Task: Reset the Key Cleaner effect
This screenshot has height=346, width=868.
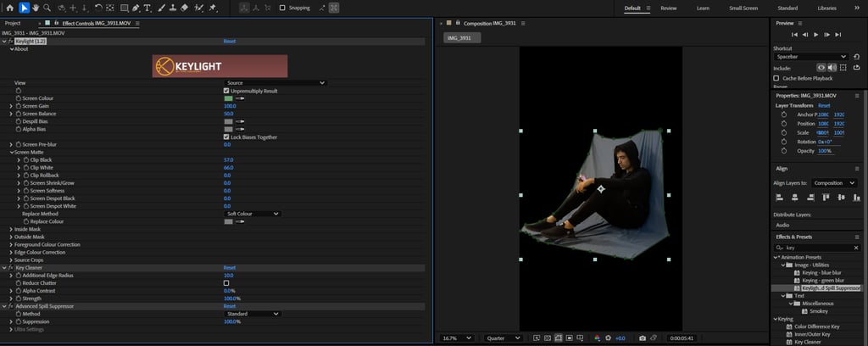Action: coord(229,267)
